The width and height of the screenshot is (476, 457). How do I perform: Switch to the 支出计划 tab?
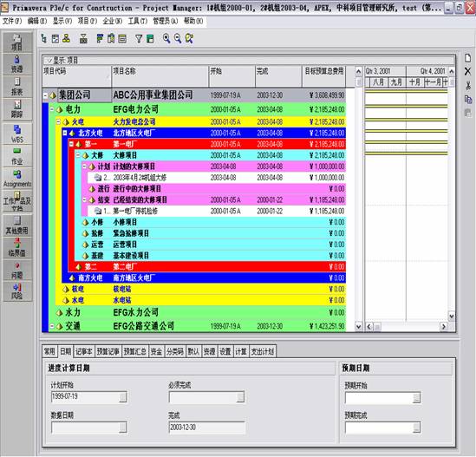click(263, 351)
